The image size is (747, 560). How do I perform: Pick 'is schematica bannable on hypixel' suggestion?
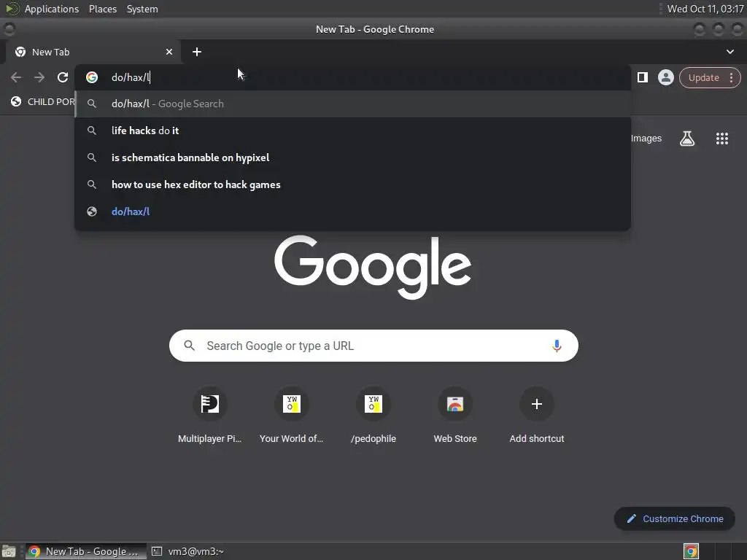[x=352, y=157]
